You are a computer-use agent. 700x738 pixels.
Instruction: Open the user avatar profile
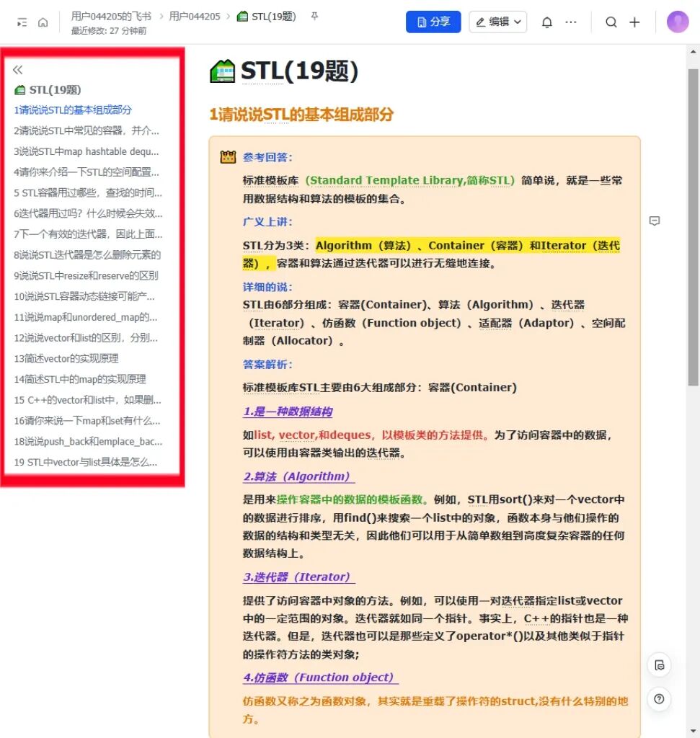click(x=678, y=22)
